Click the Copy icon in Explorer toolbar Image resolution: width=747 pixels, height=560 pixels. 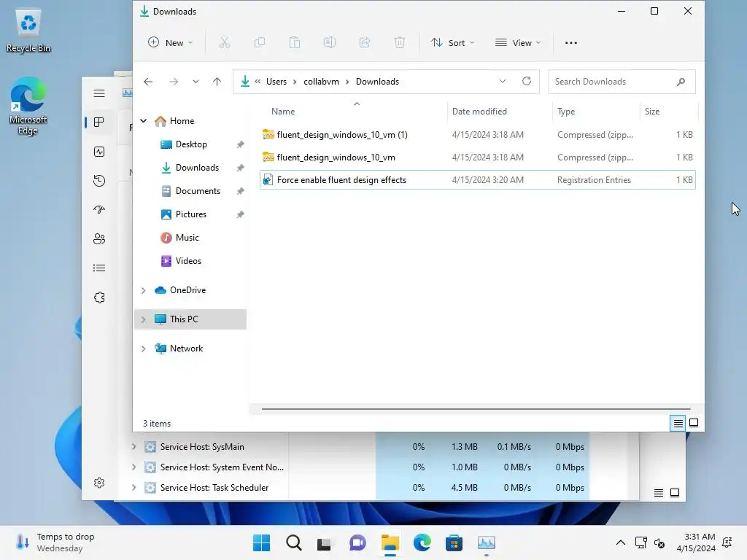pyautogui.click(x=260, y=43)
